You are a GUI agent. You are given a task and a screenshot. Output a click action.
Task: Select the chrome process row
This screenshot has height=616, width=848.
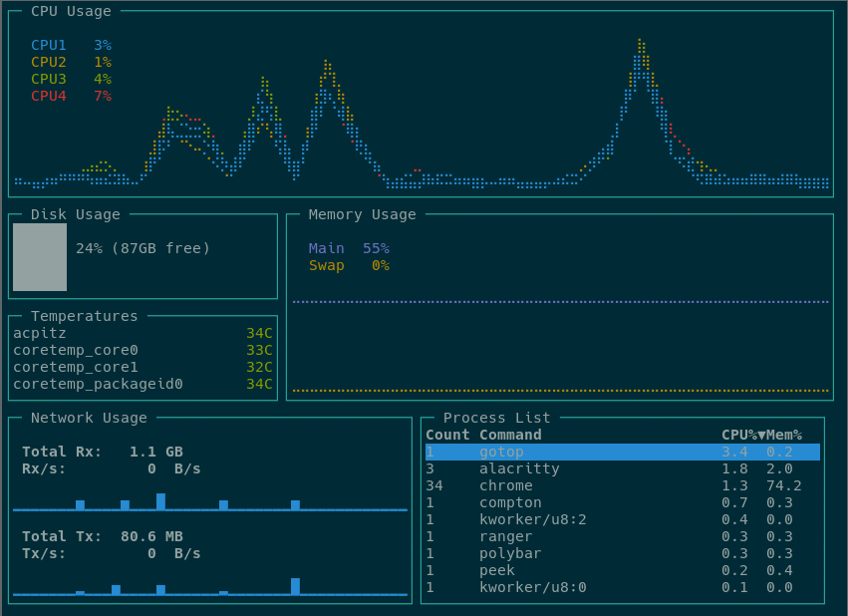point(623,485)
